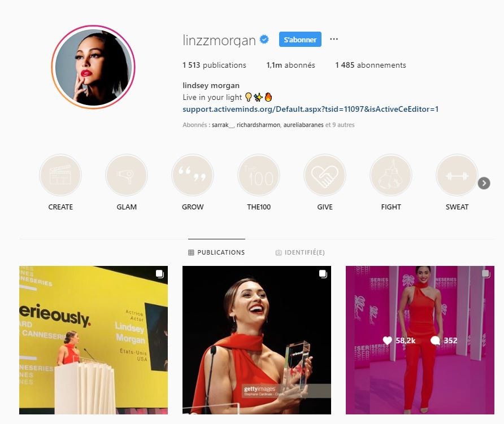
Task: Open the GROW quotes highlight
Action: [x=193, y=175]
